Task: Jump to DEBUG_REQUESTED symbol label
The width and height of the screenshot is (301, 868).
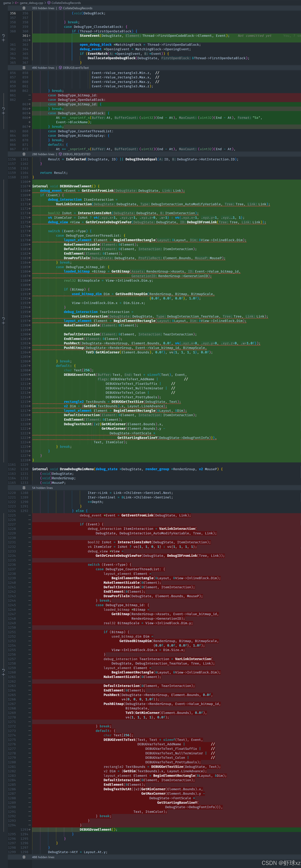Action: point(77,154)
